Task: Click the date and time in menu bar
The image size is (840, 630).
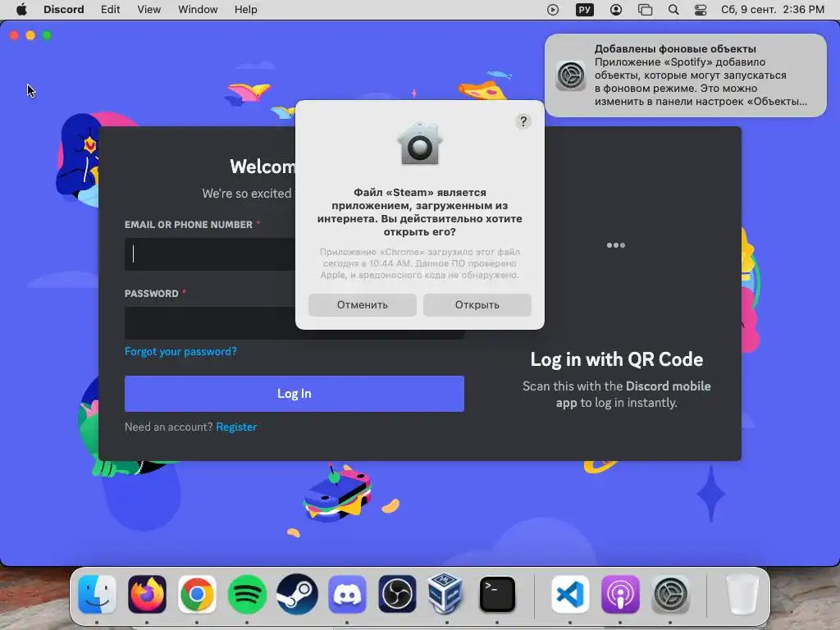Action: pos(773,10)
